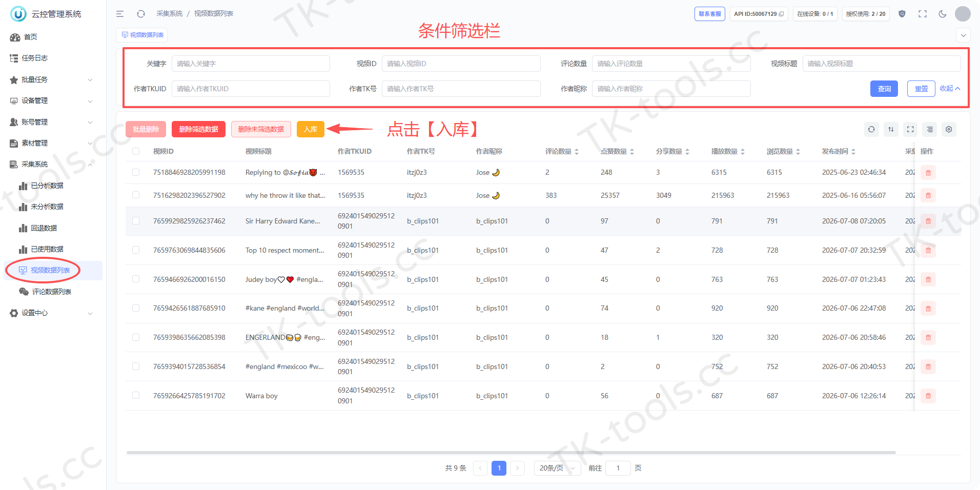Click the 查询 search button
Screen dimensions: 980x490
884,89
